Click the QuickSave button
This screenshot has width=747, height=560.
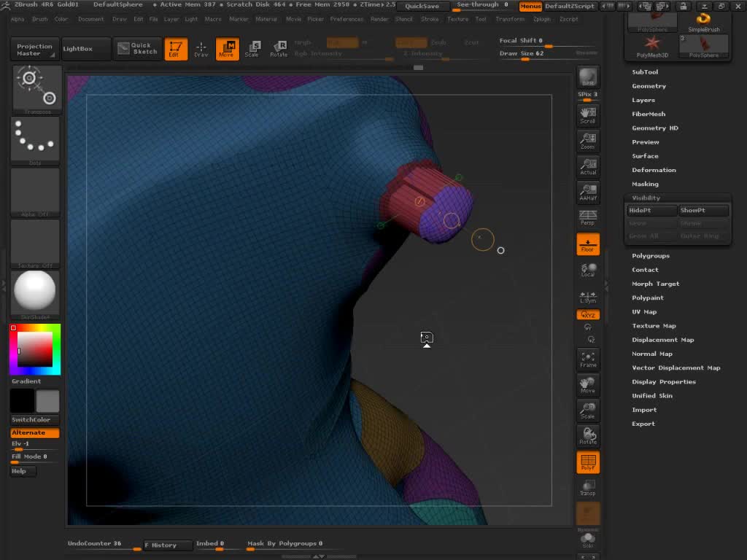click(x=422, y=6)
